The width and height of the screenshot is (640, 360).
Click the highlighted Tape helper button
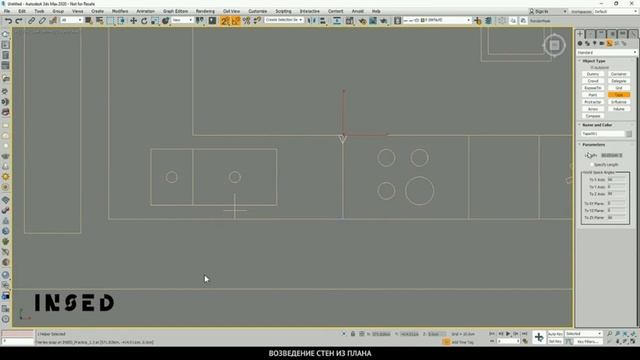[619, 95]
